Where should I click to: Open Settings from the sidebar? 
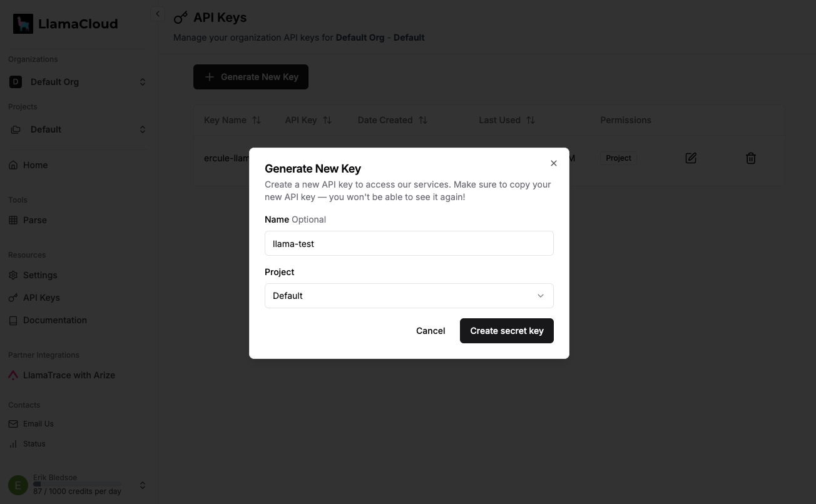(x=40, y=275)
